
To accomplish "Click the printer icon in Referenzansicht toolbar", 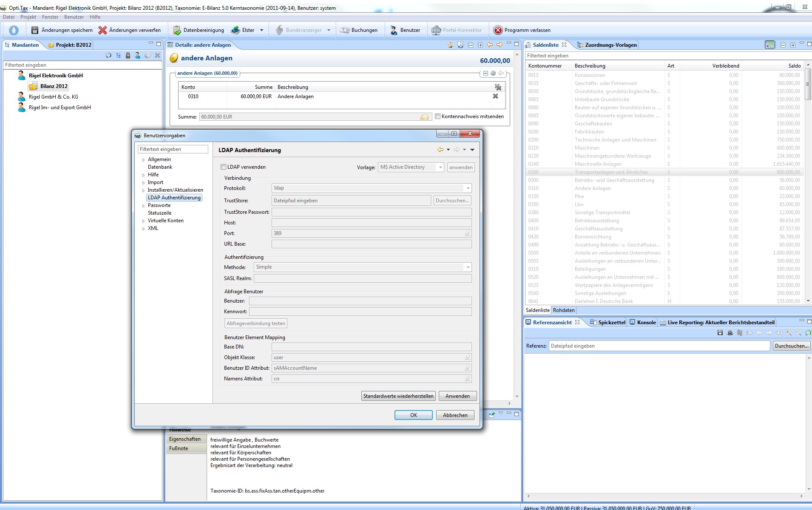I will click(730, 333).
